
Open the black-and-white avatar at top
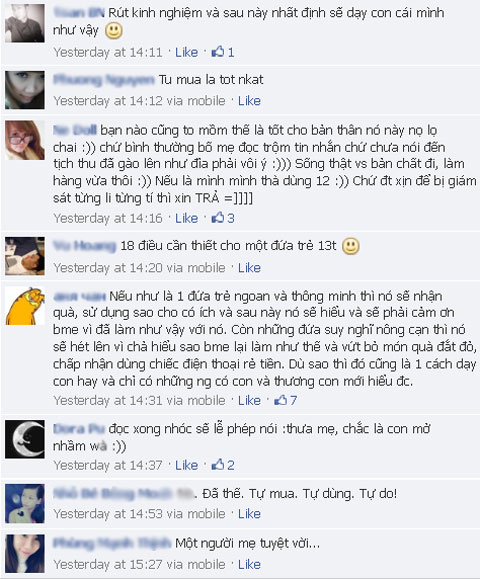(25, 23)
